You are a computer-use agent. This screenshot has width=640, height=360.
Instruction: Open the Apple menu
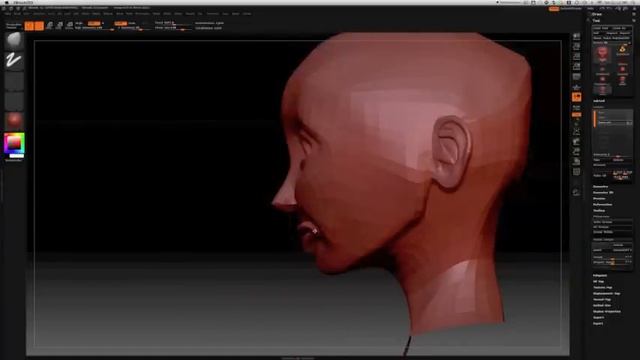7,2
